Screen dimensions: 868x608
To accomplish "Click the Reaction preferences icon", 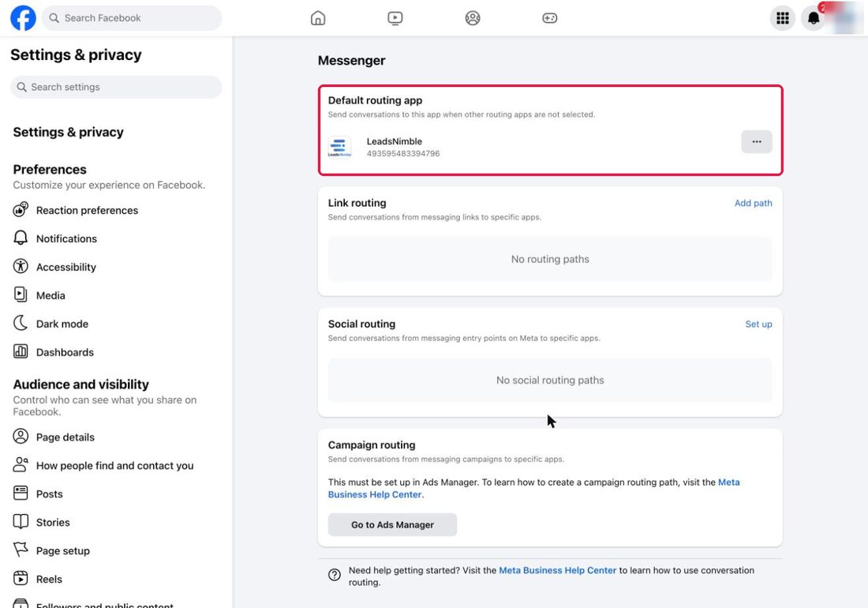I will (x=21, y=210).
